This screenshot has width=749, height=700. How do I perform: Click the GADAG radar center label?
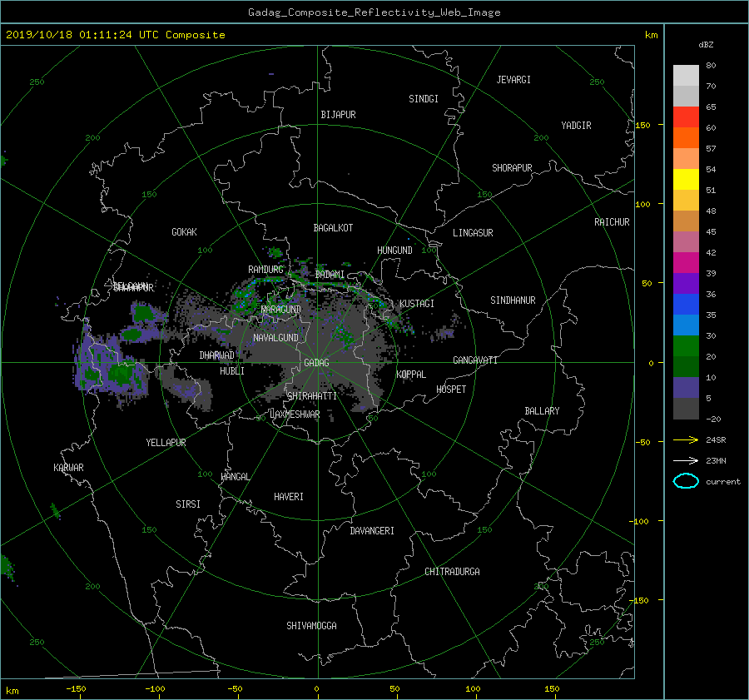[x=316, y=363]
